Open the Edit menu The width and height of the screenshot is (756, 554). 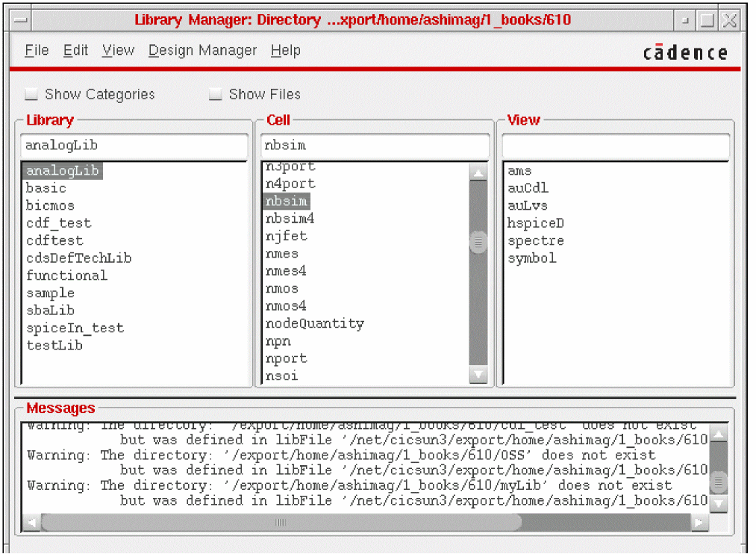[x=75, y=51]
